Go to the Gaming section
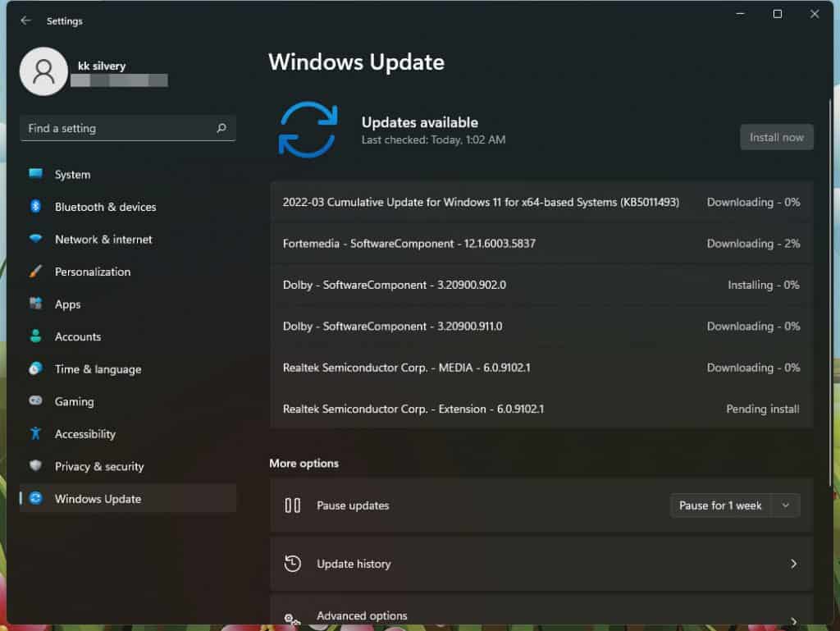 pyautogui.click(x=127, y=401)
